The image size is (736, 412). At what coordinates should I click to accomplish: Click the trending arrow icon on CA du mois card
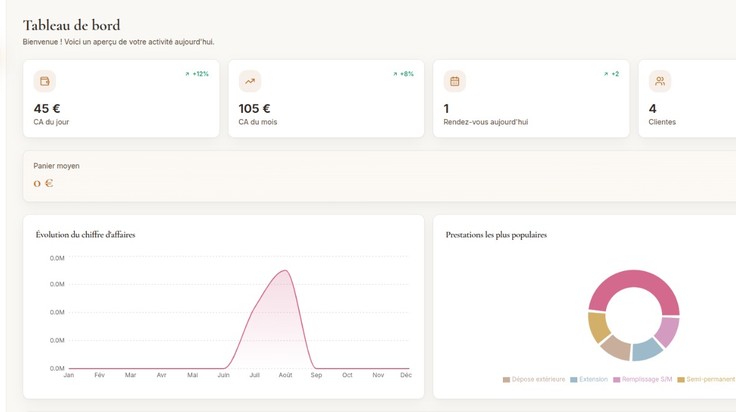250,81
